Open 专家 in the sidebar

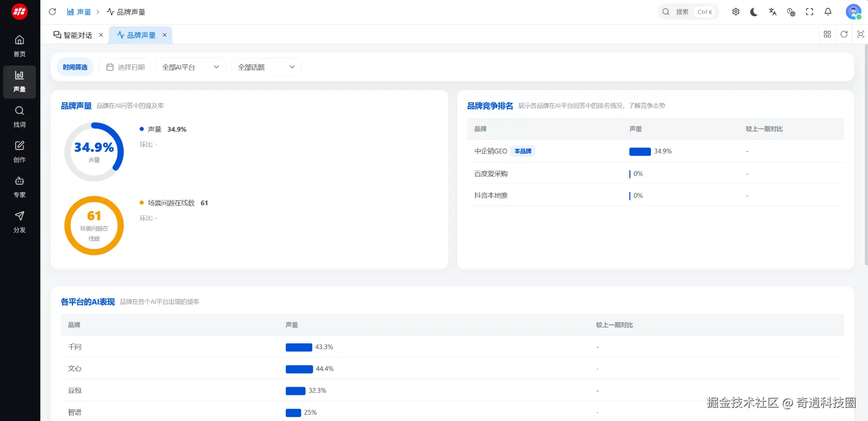20,187
